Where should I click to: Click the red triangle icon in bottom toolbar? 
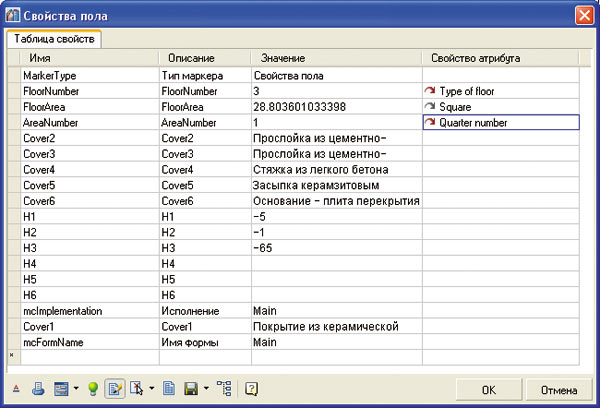(x=15, y=387)
